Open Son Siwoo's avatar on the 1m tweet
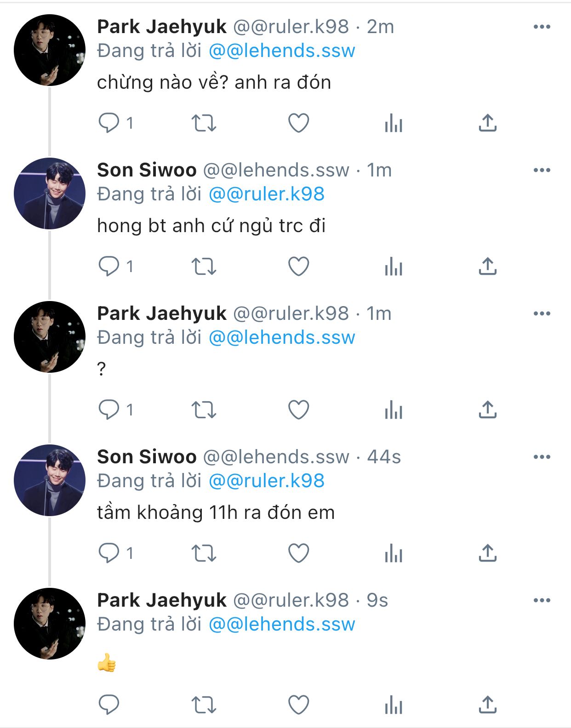The height and width of the screenshot is (728, 571). click(x=50, y=193)
